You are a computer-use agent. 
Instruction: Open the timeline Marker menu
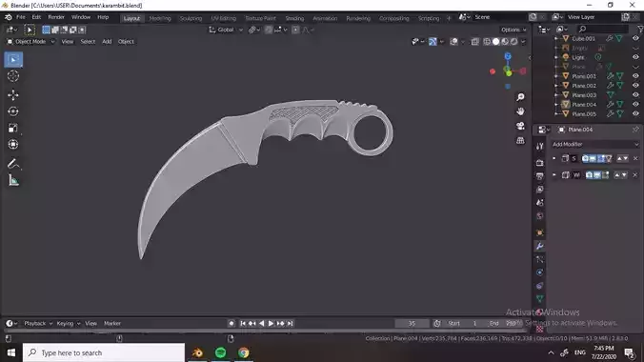click(112, 323)
